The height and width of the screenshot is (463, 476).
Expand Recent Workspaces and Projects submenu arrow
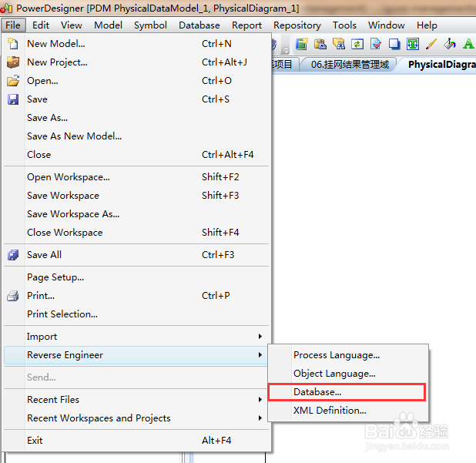260,418
